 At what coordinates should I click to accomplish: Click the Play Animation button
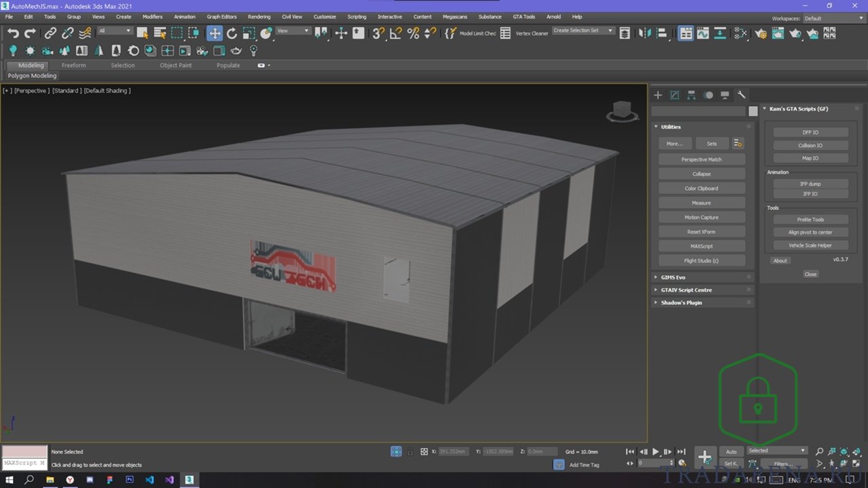click(x=656, y=451)
